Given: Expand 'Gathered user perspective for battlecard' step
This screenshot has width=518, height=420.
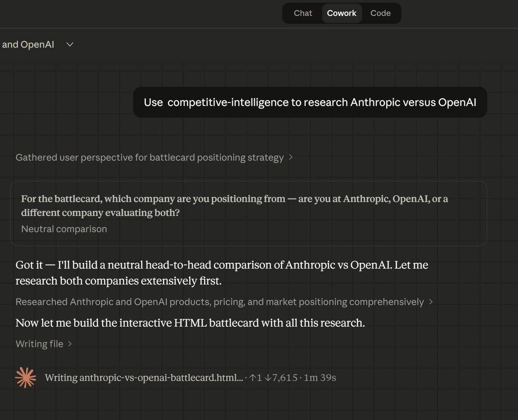Looking at the screenshot, I should [154, 158].
